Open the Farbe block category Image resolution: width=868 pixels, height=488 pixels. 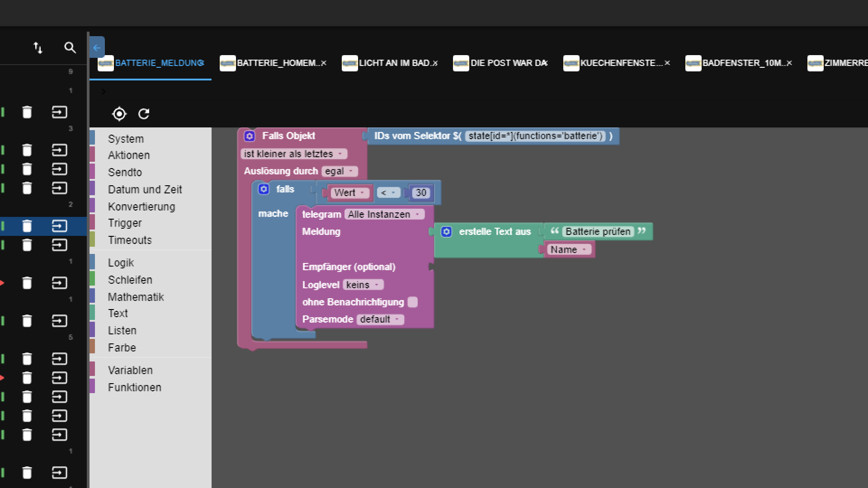pos(122,348)
